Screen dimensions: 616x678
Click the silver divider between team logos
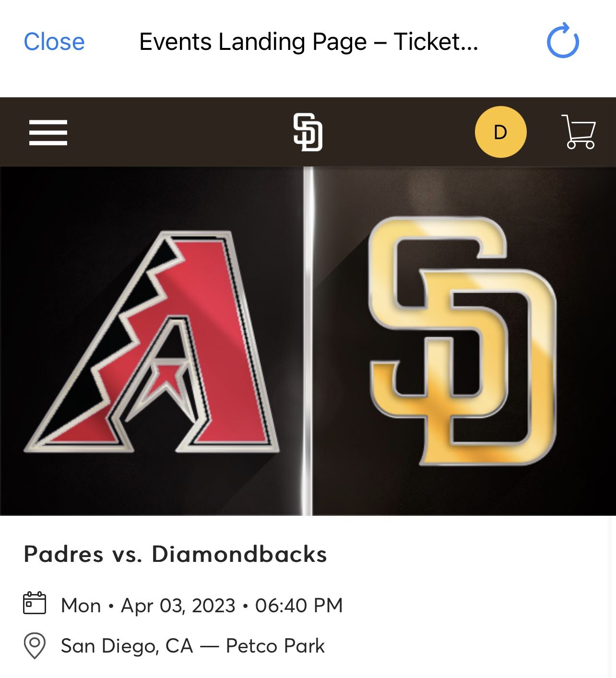[308, 341]
